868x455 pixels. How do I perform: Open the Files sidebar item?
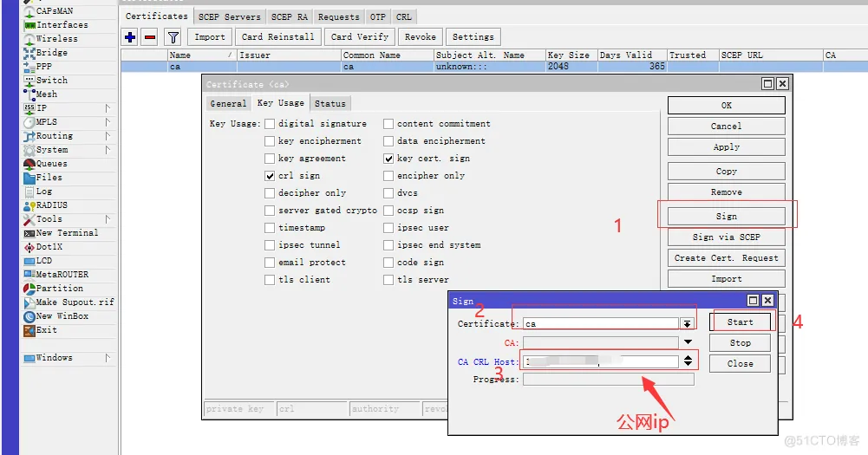point(49,178)
